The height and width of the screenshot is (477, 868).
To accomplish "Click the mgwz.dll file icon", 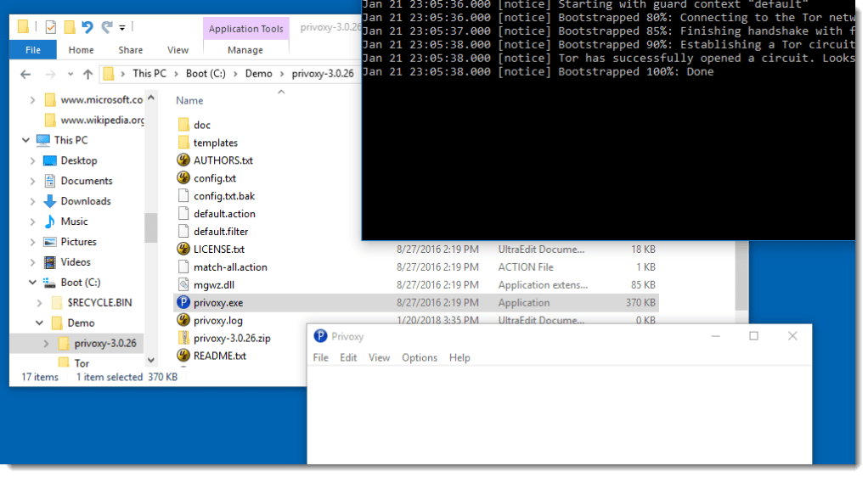I will [183, 285].
